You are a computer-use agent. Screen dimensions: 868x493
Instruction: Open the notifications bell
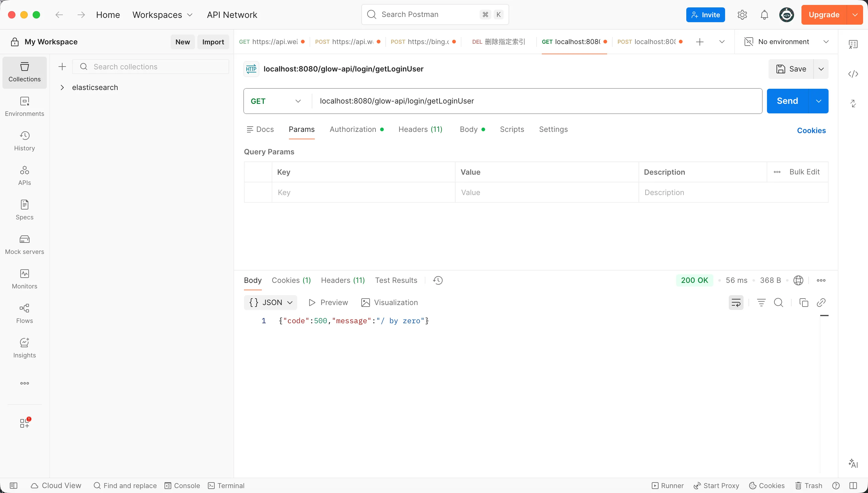[x=764, y=15]
